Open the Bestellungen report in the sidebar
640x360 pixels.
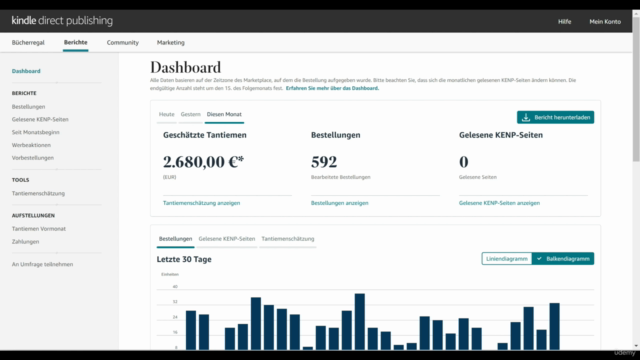tap(29, 107)
